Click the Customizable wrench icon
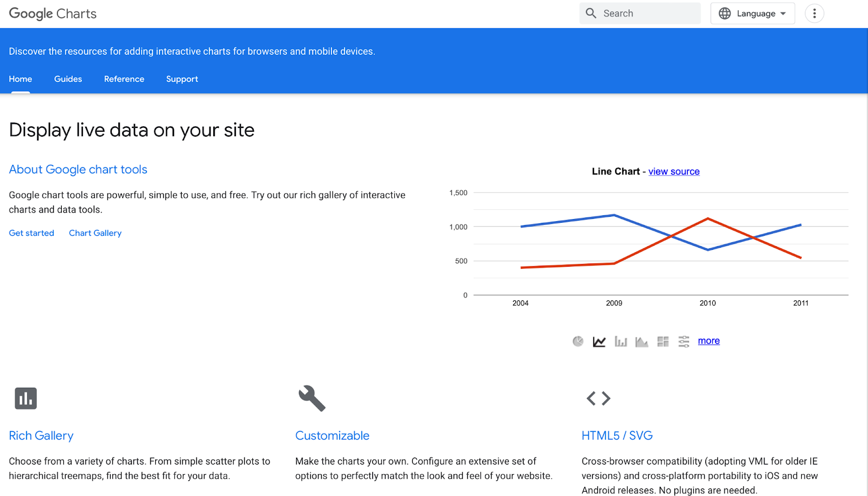The width and height of the screenshot is (868, 496). click(312, 398)
